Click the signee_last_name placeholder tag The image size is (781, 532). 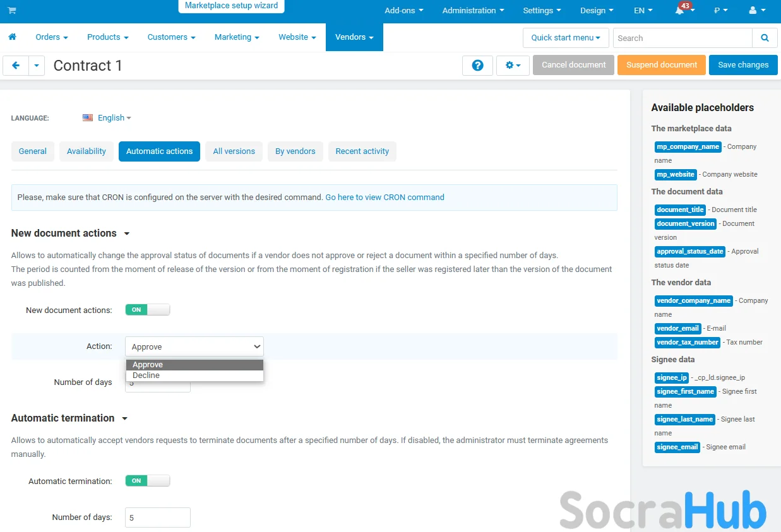pos(685,419)
